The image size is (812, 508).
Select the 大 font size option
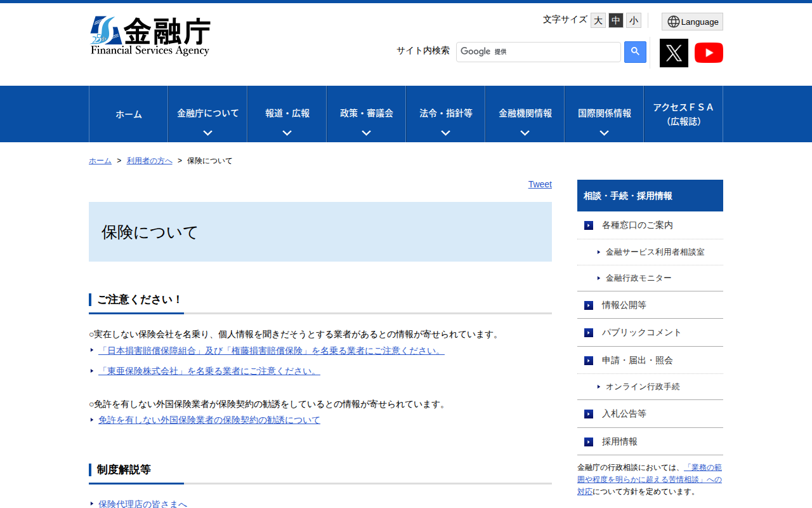point(598,20)
